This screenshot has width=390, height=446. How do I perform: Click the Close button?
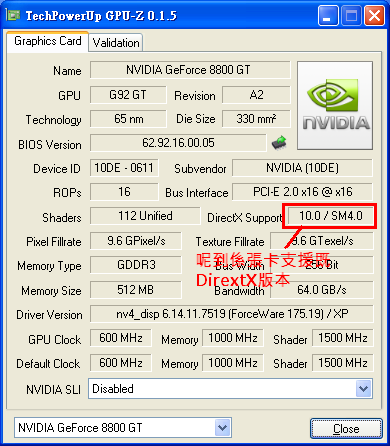click(x=346, y=428)
